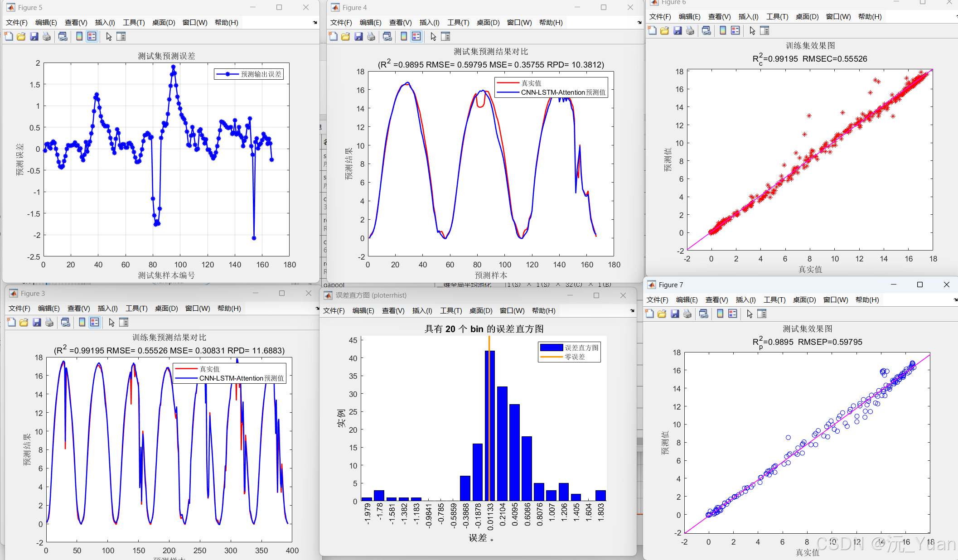Screen dimensions: 958x560
Task: Click Link Plot icon in Figure 3 toolbar
Action: pyautogui.click(x=66, y=323)
